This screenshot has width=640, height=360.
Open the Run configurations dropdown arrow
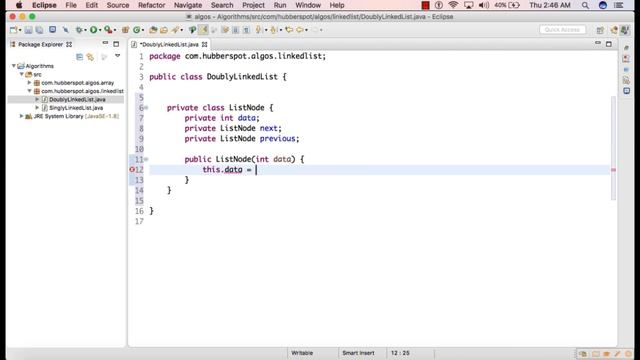click(100, 30)
